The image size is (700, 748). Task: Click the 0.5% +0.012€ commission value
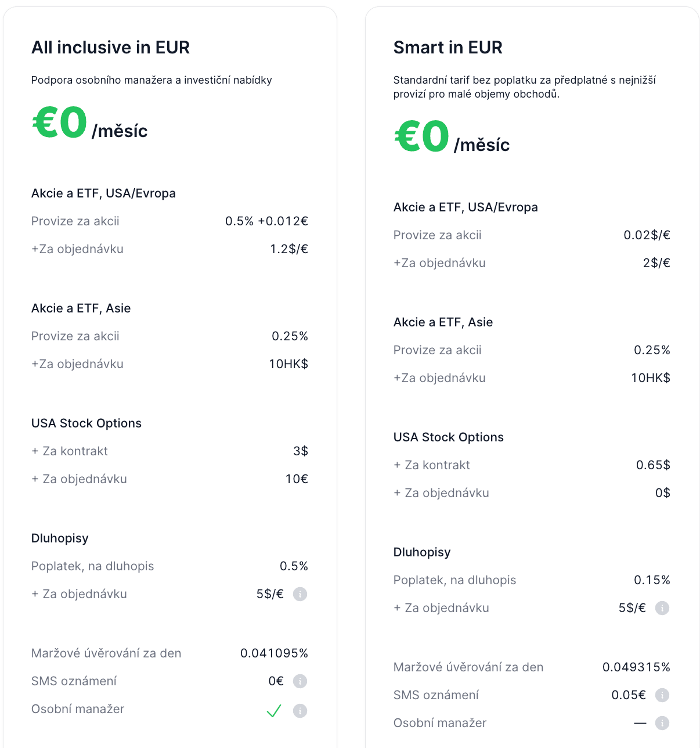coord(266,221)
